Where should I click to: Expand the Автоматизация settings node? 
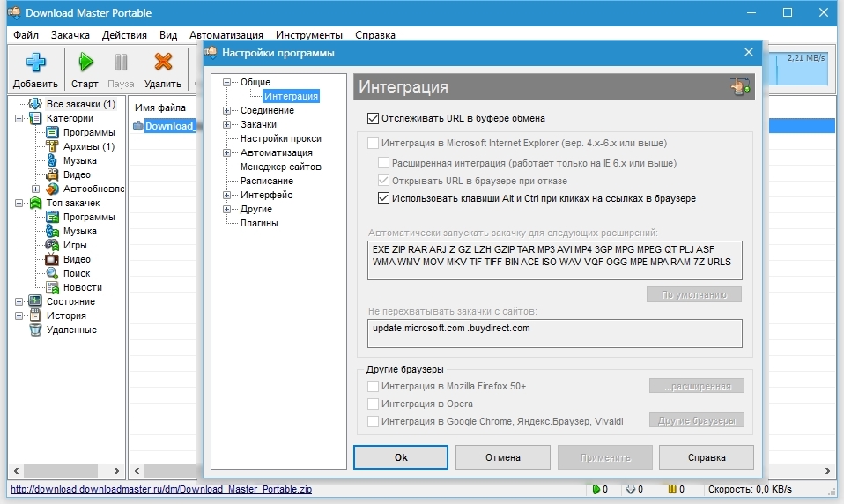227,153
